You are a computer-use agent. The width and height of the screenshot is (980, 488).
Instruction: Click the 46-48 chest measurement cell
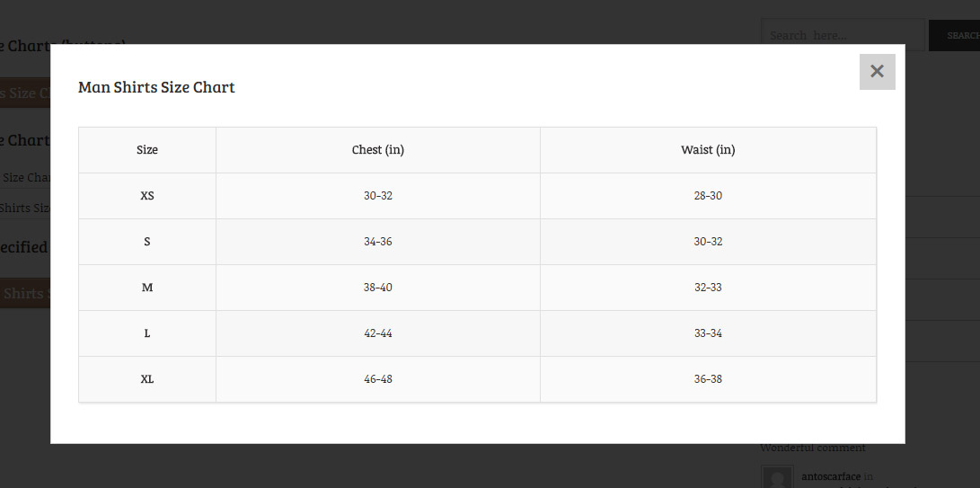(378, 379)
